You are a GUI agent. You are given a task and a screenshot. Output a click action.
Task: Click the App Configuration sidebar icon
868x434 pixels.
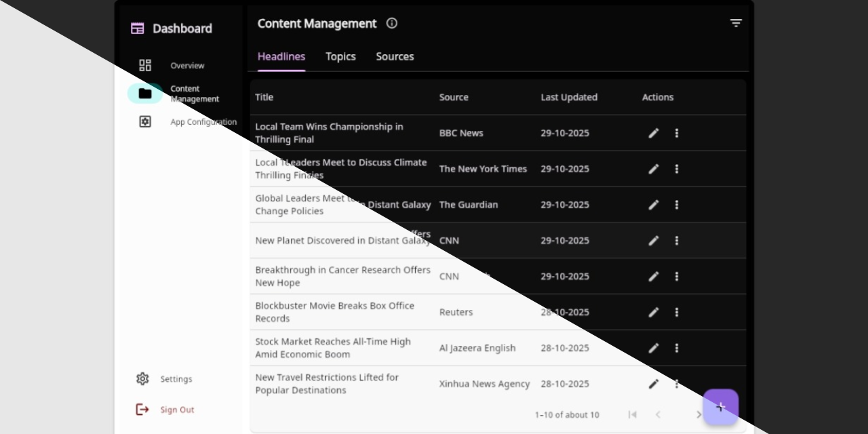tap(145, 122)
